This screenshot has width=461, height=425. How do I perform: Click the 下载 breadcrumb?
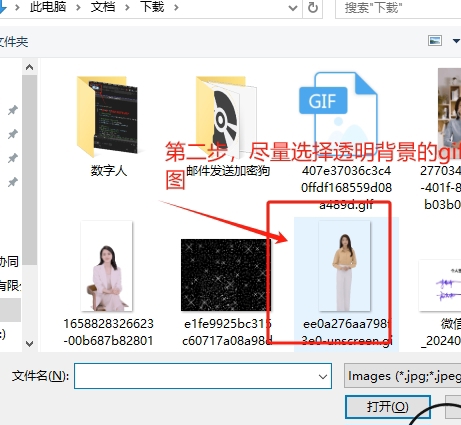pyautogui.click(x=152, y=7)
